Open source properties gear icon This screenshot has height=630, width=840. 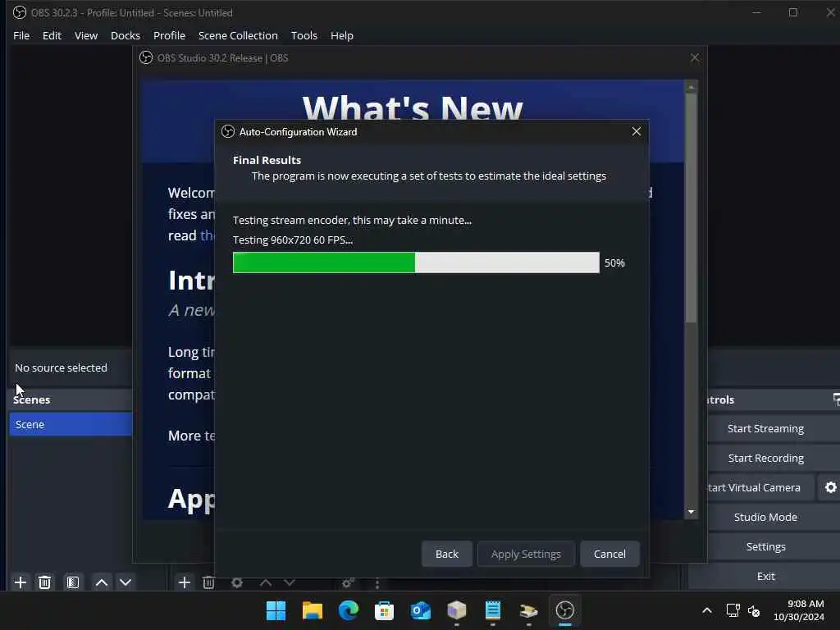click(x=237, y=582)
